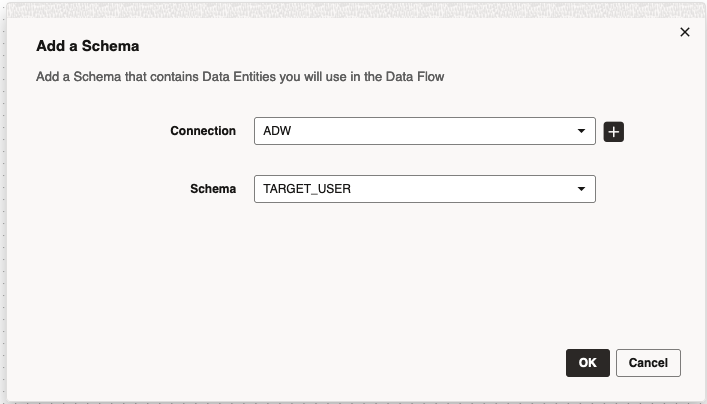The height and width of the screenshot is (404, 707).
Task: Show the list of available schemas
Action: 581,189
